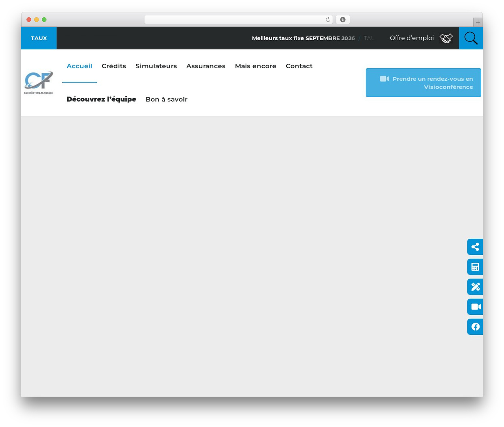This screenshot has height=427, width=504.
Task: Open Découvrez l'équipe menu item
Action: click(101, 99)
